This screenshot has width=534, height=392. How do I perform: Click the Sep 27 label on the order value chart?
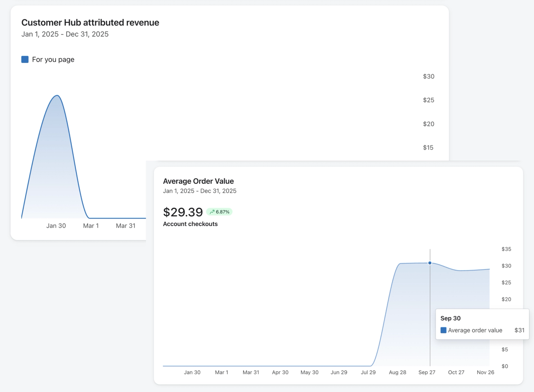pyautogui.click(x=427, y=372)
